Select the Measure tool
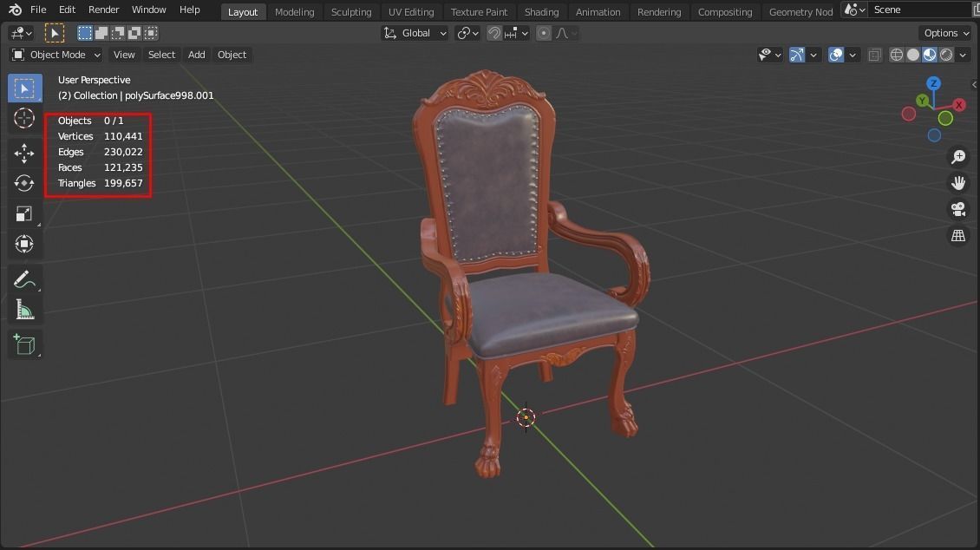This screenshot has width=980, height=550. 24,310
